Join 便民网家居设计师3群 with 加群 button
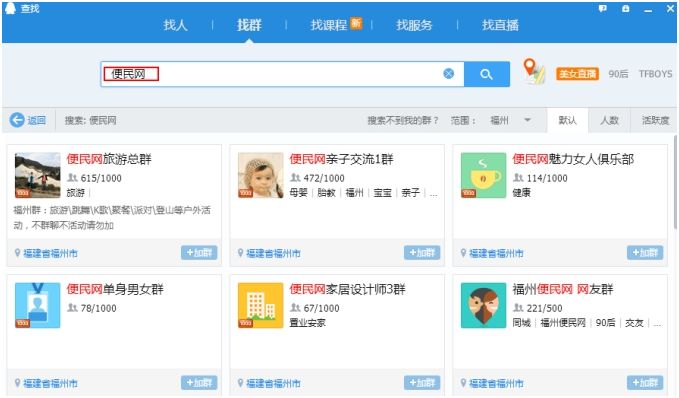 [x=422, y=383]
